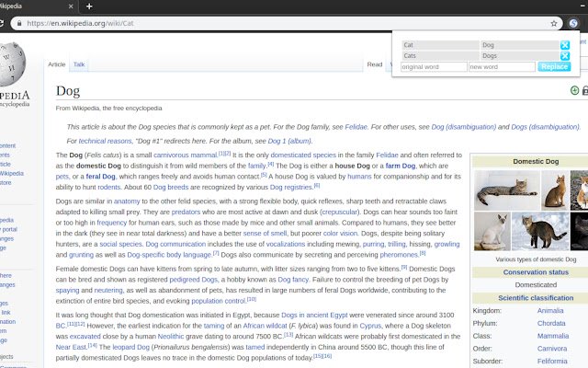Open the Dog 1 (album) link

point(289,141)
